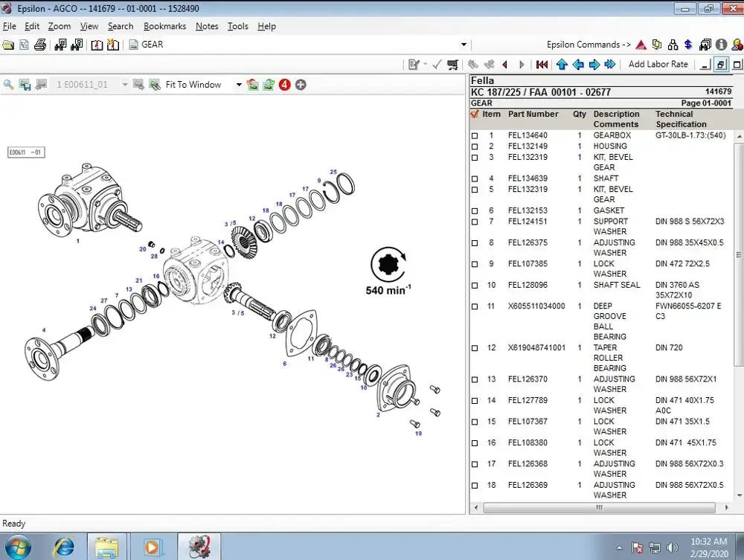Click the blue up arrow navigation icon

(562, 65)
